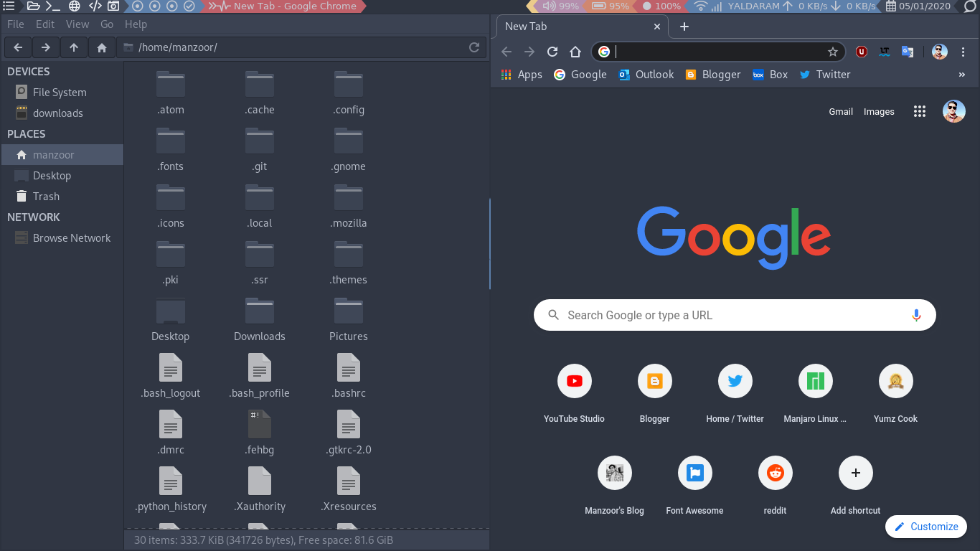Close the New Tab tab
This screenshot has height=551, width=980.
point(657,27)
